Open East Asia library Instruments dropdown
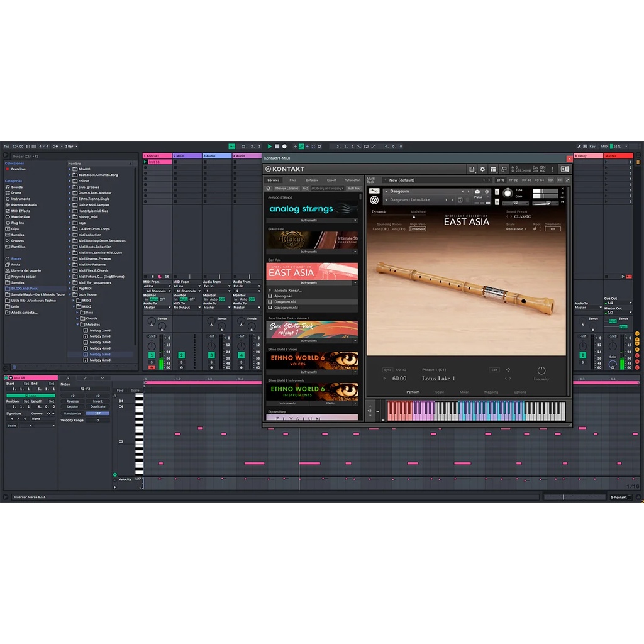The width and height of the screenshot is (644, 644). coord(312,282)
